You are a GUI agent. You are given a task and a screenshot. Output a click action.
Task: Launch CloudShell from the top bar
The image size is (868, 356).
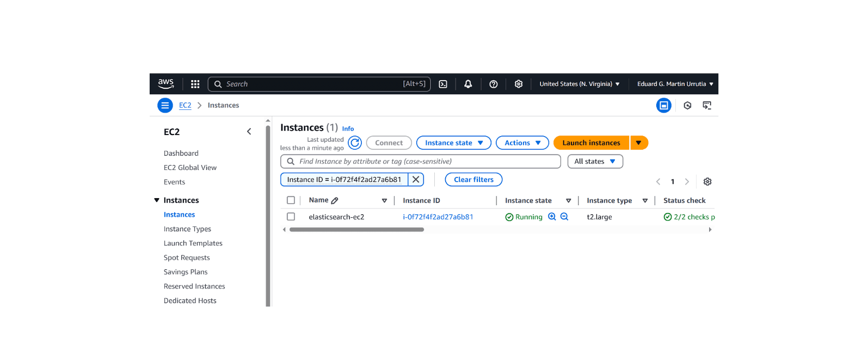(x=443, y=84)
